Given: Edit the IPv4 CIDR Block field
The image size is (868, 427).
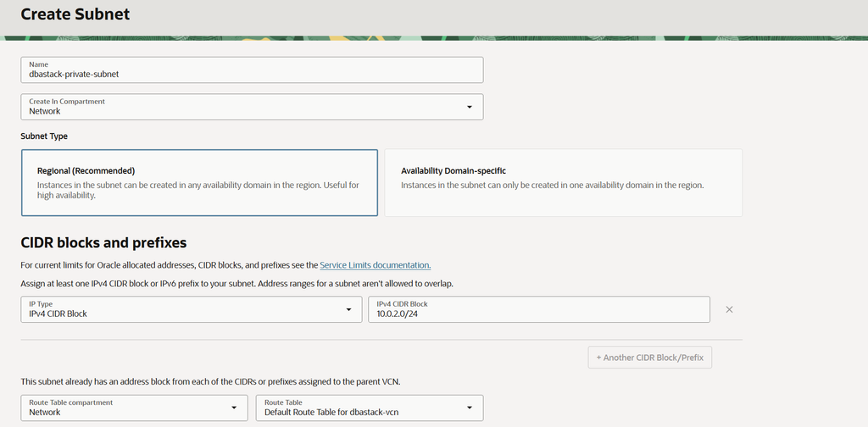Looking at the screenshot, I should (x=539, y=309).
